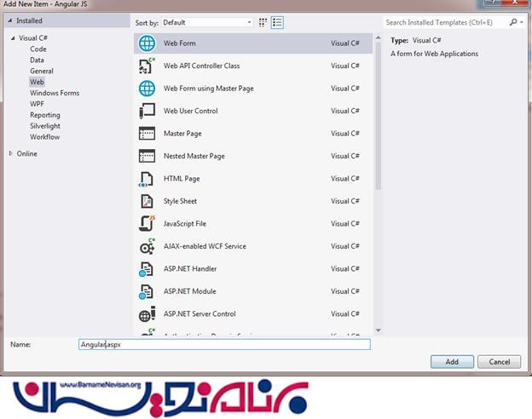
Task: Select the Master Page template icon
Action: click(x=147, y=134)
